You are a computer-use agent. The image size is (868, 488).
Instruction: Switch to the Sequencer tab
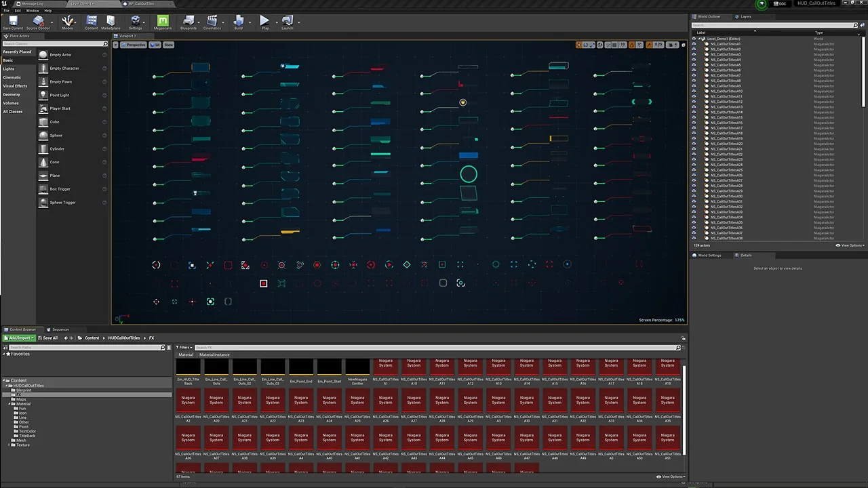click(58, 329)
